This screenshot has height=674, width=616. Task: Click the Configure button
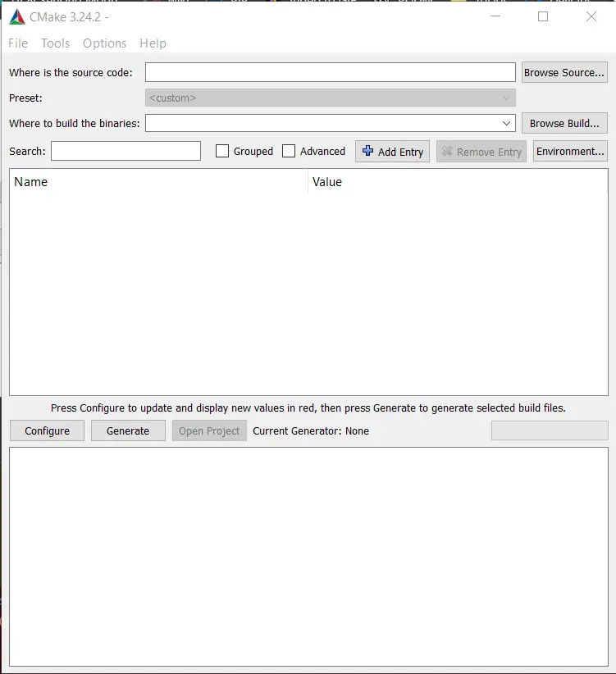pyautogui.click(x=48, y=430)
